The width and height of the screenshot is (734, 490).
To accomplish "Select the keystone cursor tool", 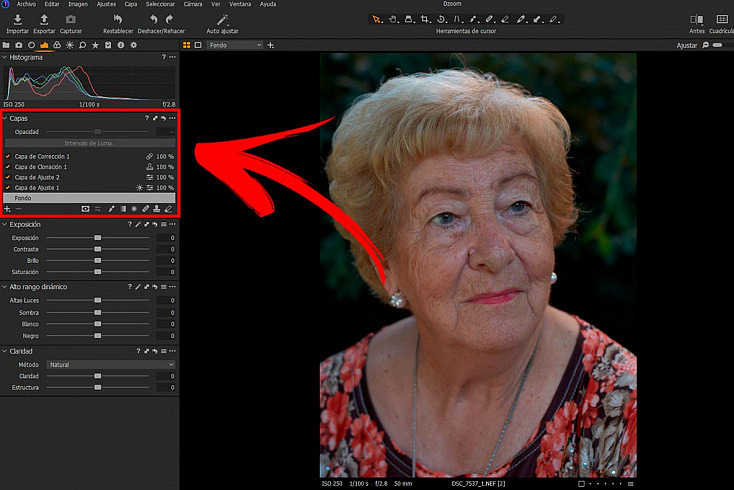I will 457,19.
